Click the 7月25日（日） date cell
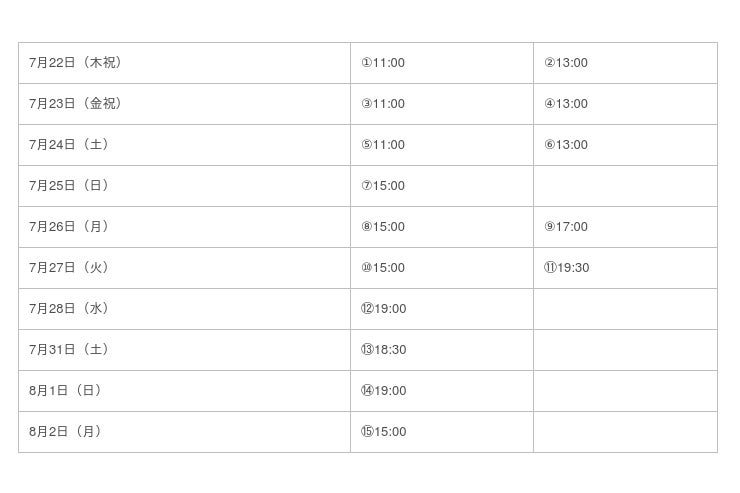This screenshot has width=740, height=493. (69, 186)
